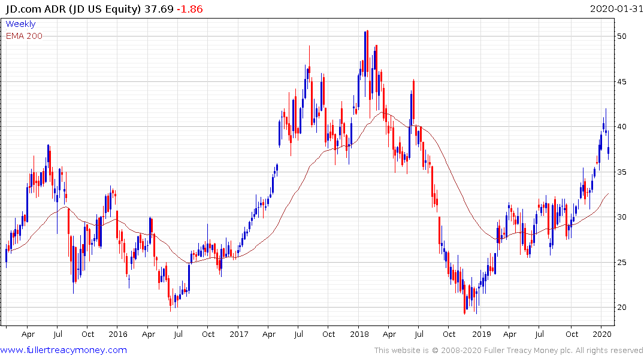Select the last price 37.69
This screenshot has width=644, height=359.
coord(159,9)
